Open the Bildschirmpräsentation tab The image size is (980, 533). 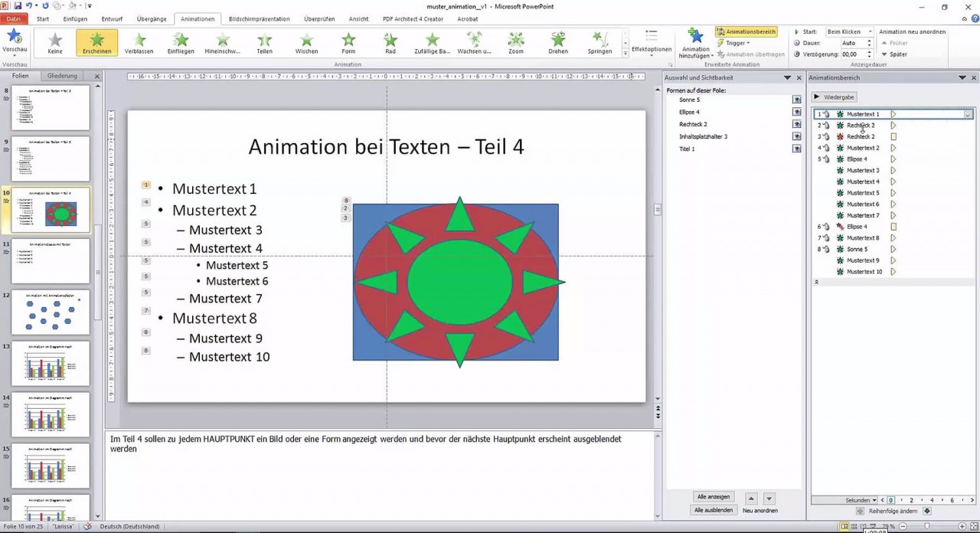click(x=258, y=18)
